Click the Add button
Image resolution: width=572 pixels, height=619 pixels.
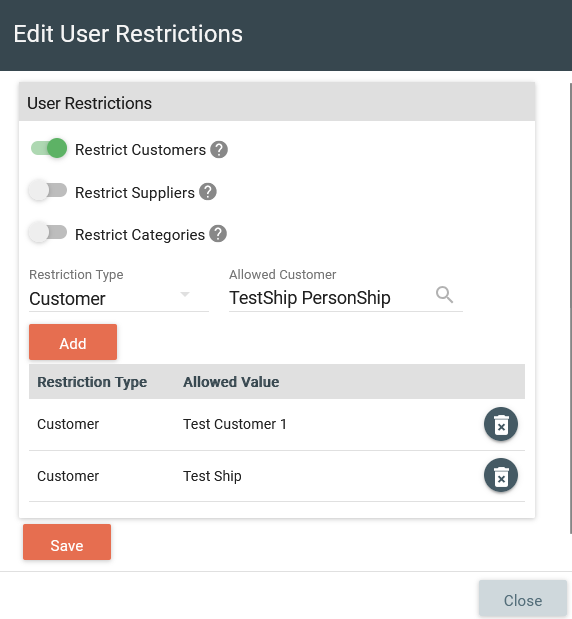[x=73, y=342]
